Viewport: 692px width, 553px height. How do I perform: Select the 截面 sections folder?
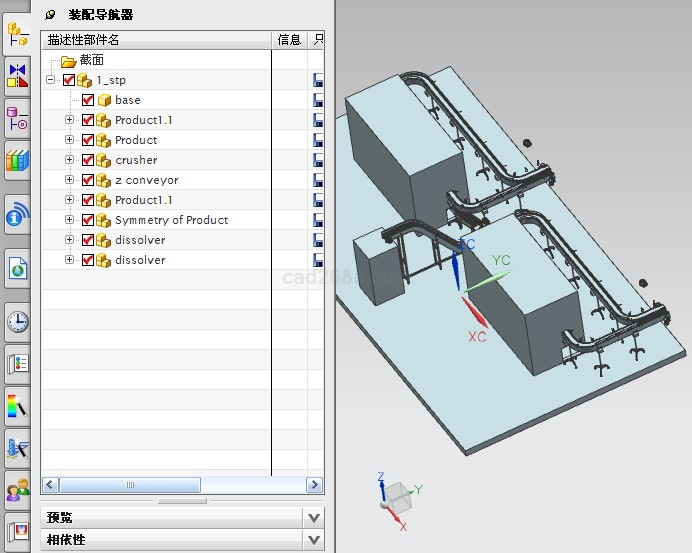point(91,60)
